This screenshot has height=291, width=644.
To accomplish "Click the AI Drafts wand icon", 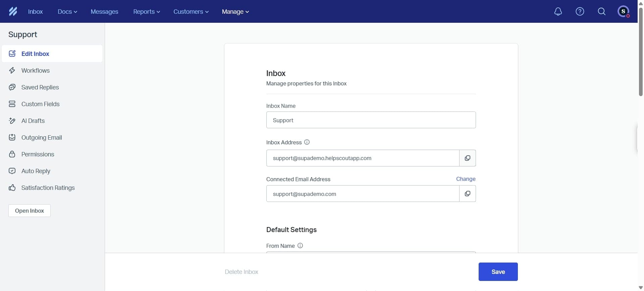I will pyautogui.click(x=12, y=121).
